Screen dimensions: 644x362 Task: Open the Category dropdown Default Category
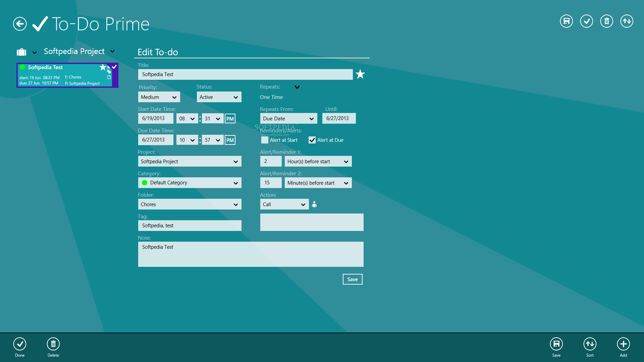[190, 183]
